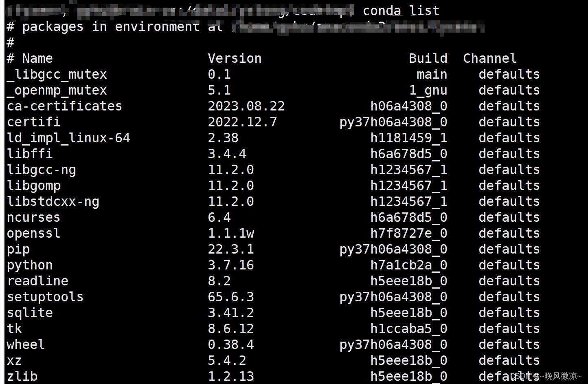Click build string h1ccaba5_0
Screen dimensions: 588x384
click(x=409, y=329)
